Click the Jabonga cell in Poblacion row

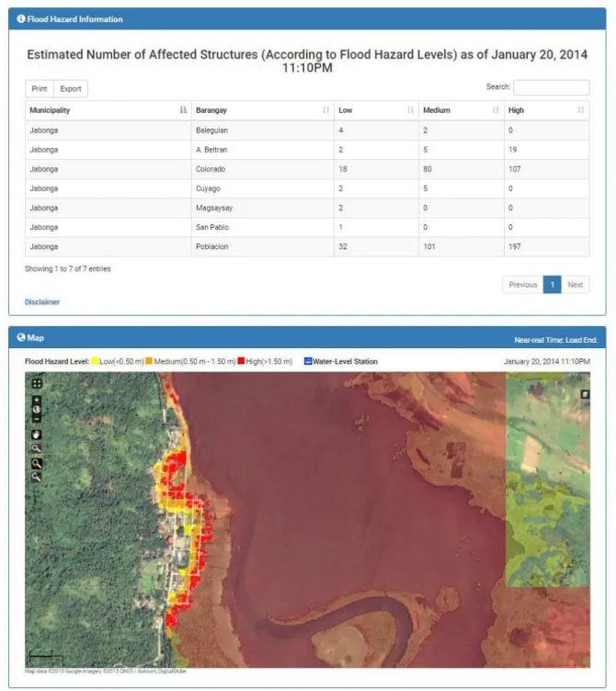pos(108,247)
